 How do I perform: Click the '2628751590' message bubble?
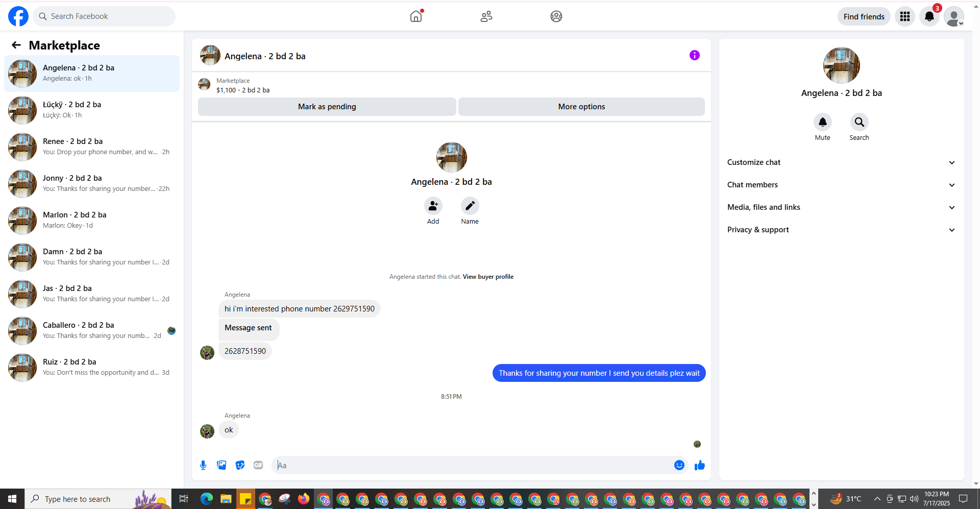click(x=245, y=351)
